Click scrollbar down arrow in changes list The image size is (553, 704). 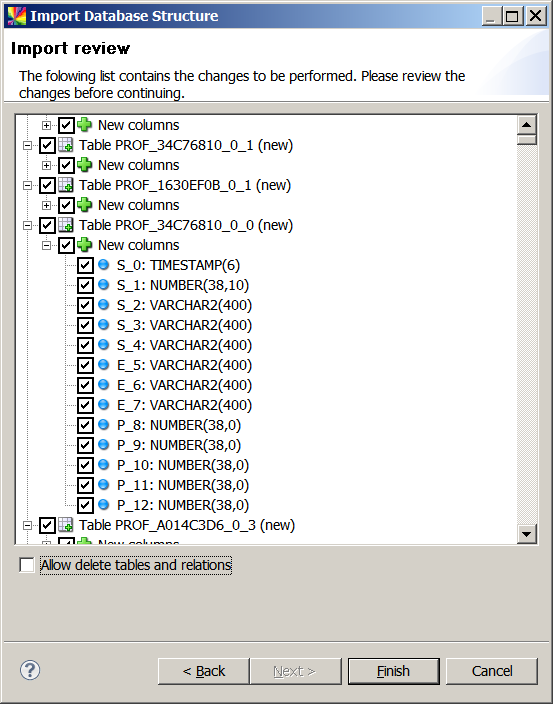point(527,534)
